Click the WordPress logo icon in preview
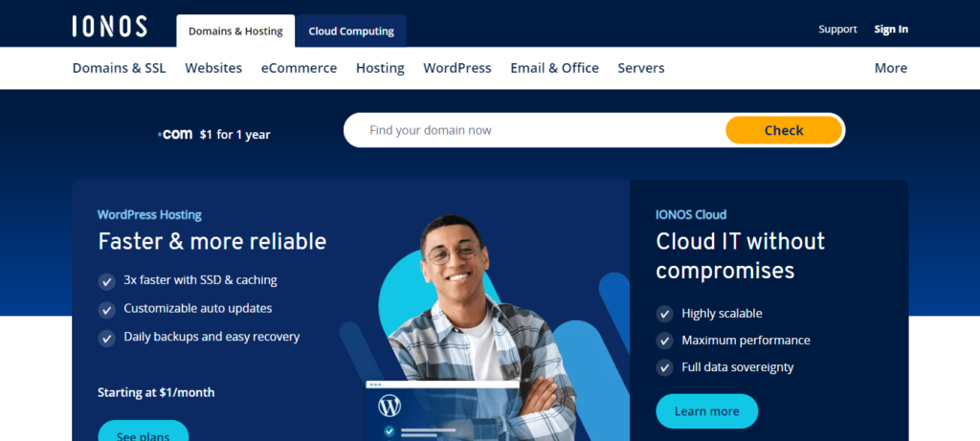Image resolution: width=980 pixels, height=441 pixels. pos(390,406)
